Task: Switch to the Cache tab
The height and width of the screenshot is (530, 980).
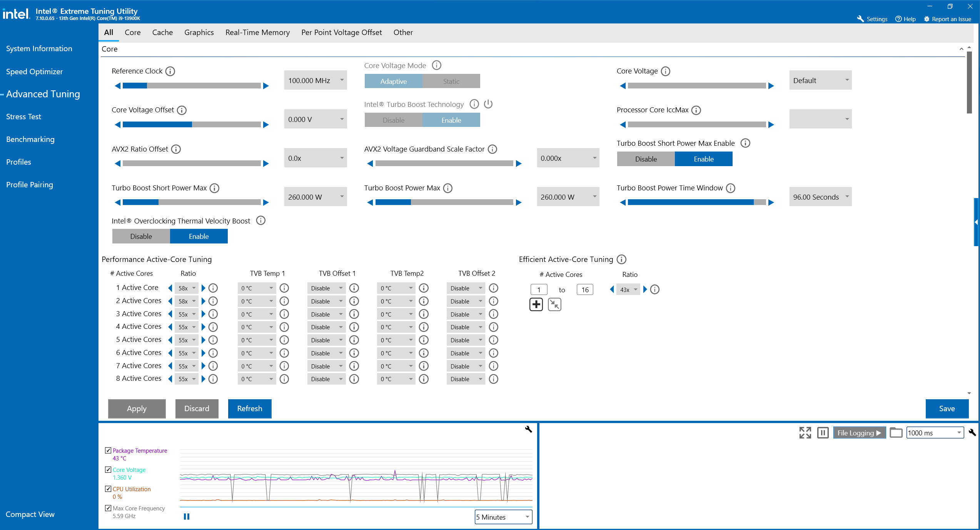Action: click(162, 32)
